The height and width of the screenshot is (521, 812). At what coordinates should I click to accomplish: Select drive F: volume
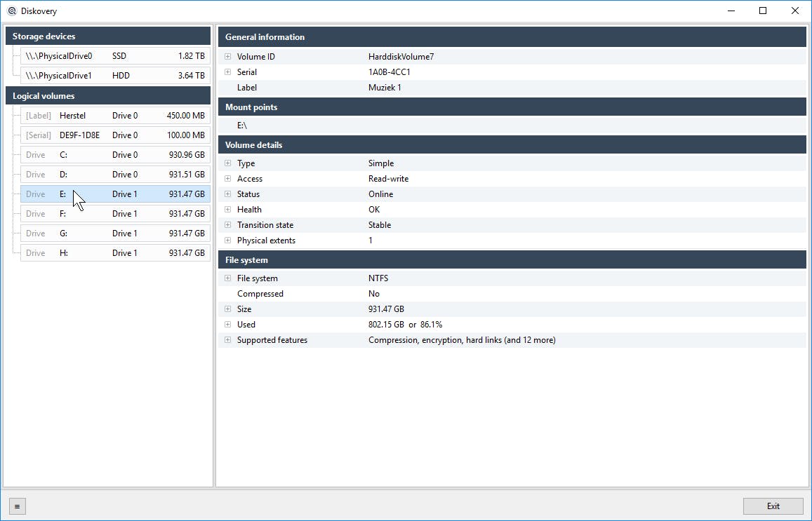115,214
